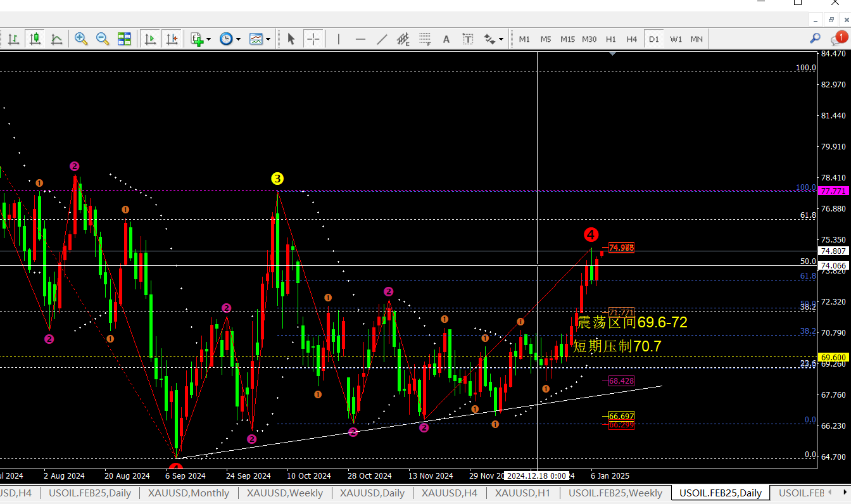Open the XAUUSD,H4 chart tab
The width and height of the screenshot is (851, 504).
pyautogui.click(x=450, y=493)
